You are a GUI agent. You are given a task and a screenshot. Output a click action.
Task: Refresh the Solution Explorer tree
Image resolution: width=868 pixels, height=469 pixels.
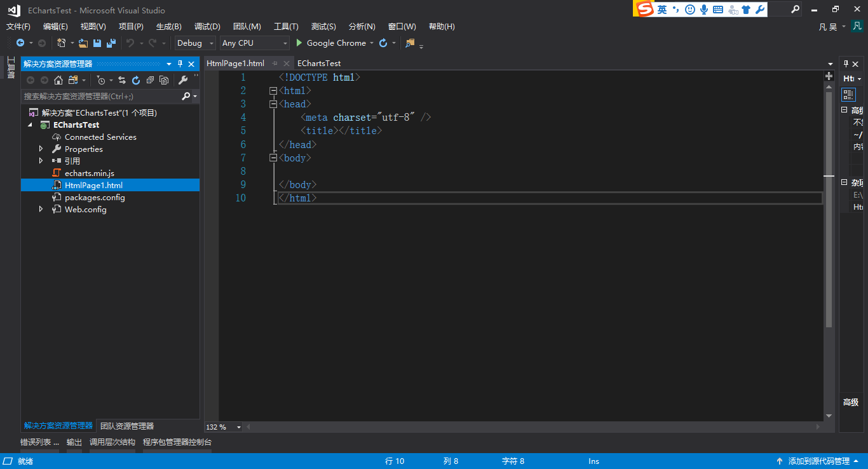(136, 80)
